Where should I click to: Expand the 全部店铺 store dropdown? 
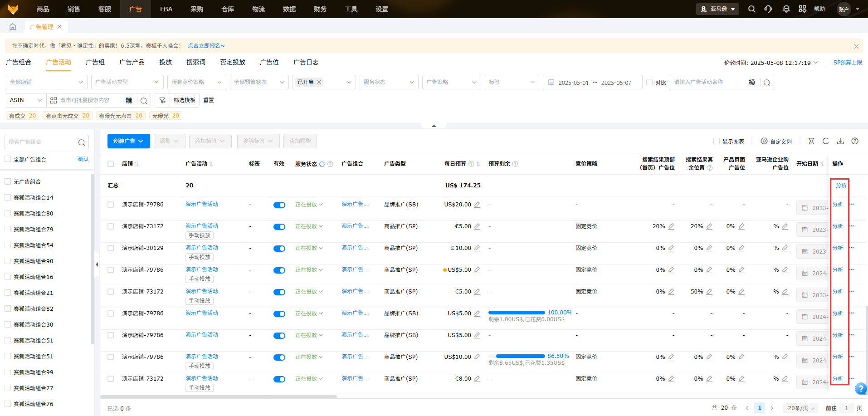tap(46, 82)
